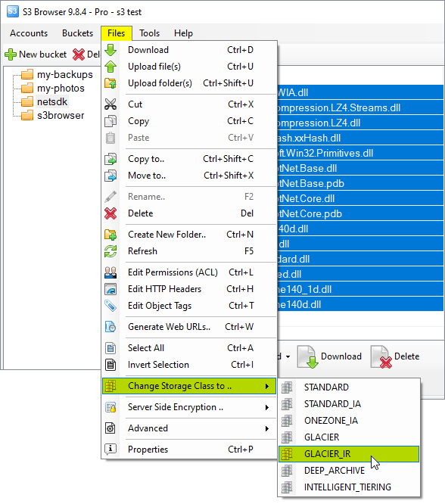Screen dimensions: 445x504
Task: Click the Upload file(s) up-arrow icon
Action: click(x=110, y=67)
